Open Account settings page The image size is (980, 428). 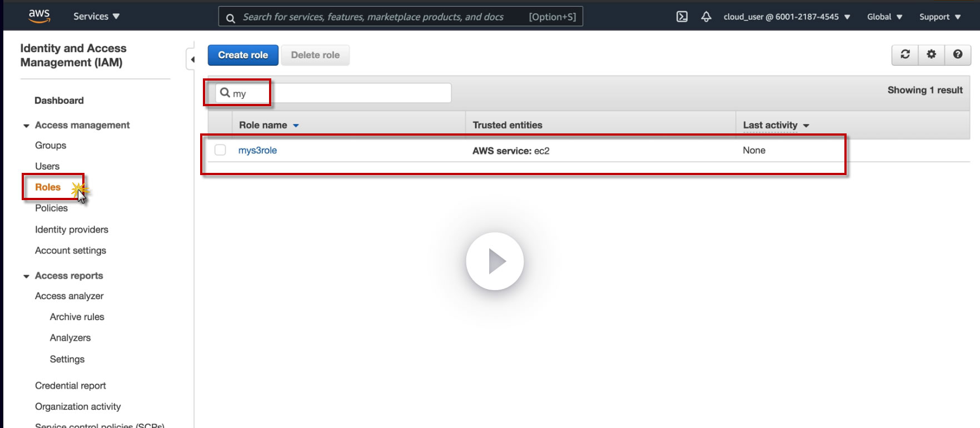(x=71, y=251)
